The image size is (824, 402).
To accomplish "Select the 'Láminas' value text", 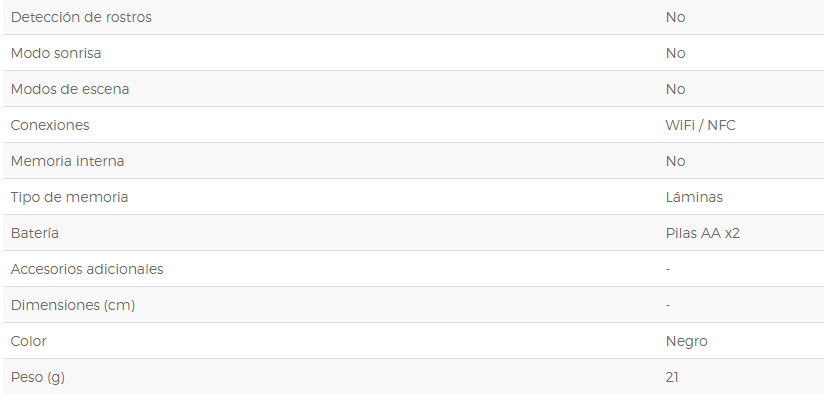I will click(694, 197).
